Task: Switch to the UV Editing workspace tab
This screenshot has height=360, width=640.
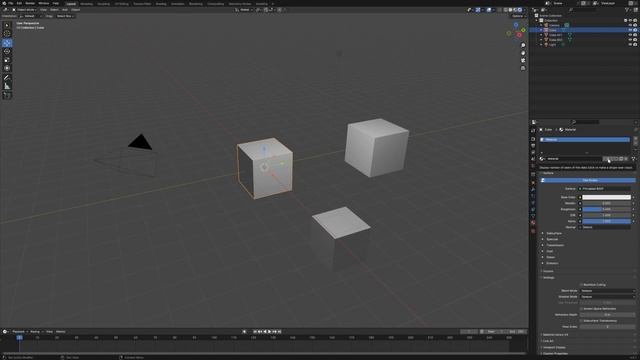Action: (x=122, y=4)
